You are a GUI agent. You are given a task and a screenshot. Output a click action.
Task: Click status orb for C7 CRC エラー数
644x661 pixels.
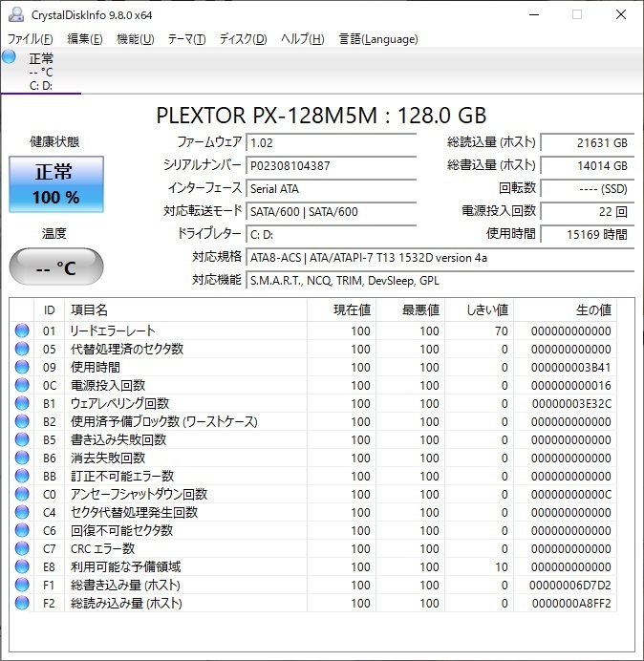coord(22,548)
